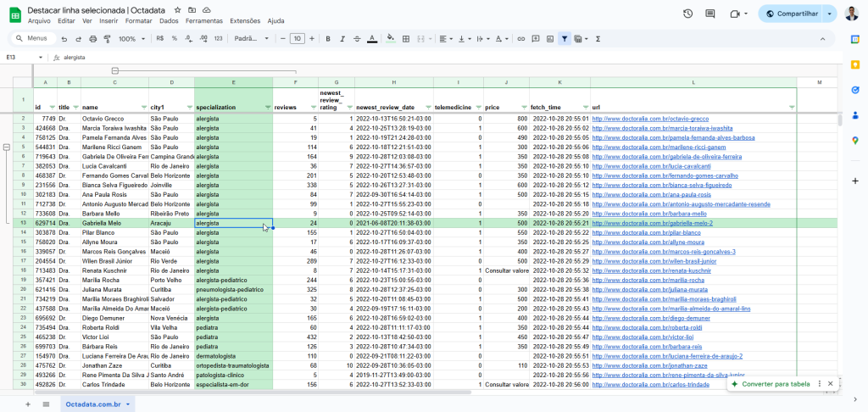This screenshot has width=868, height=412.
Task: Open the Arquivo menu
Action: (x=39, y=21)
